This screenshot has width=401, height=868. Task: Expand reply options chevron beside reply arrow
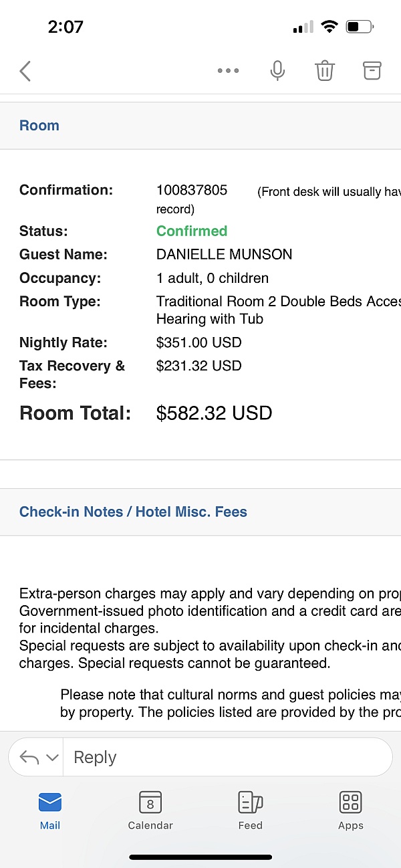pos(52,758)
